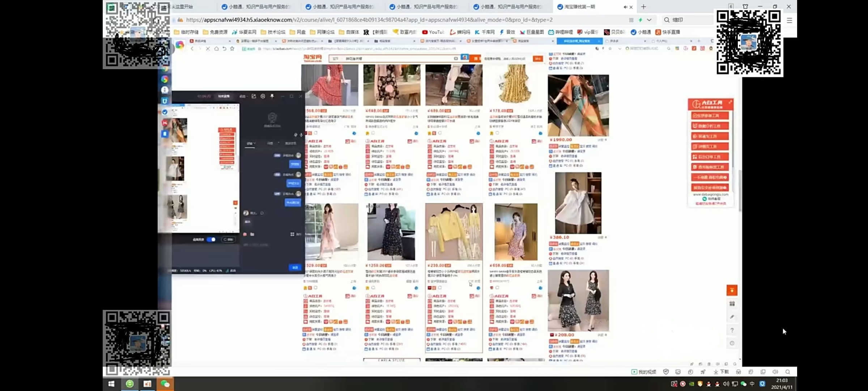Switch input method via 中 tray indicator
This screenshot has width=868, height=391.
(x=752, y=384)
